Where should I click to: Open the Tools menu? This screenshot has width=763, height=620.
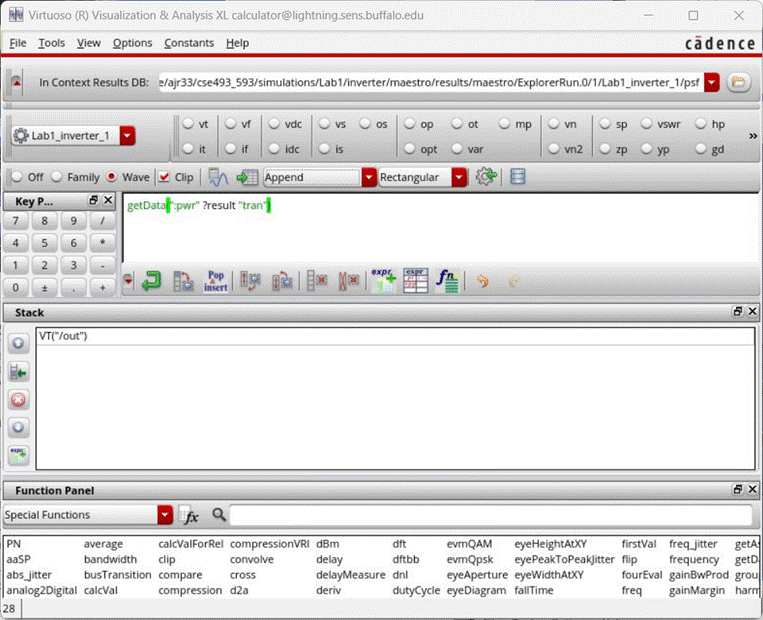pos(51,43)
